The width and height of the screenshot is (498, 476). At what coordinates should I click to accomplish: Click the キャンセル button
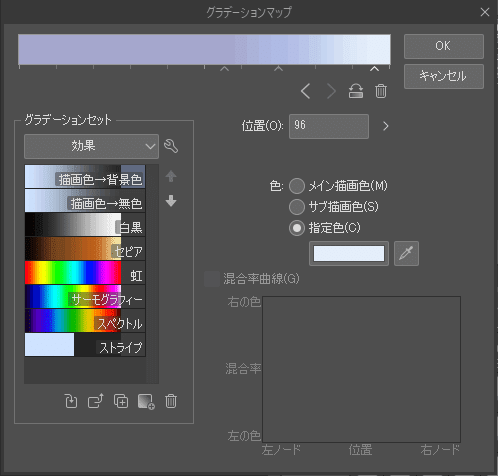pos(444,76)
